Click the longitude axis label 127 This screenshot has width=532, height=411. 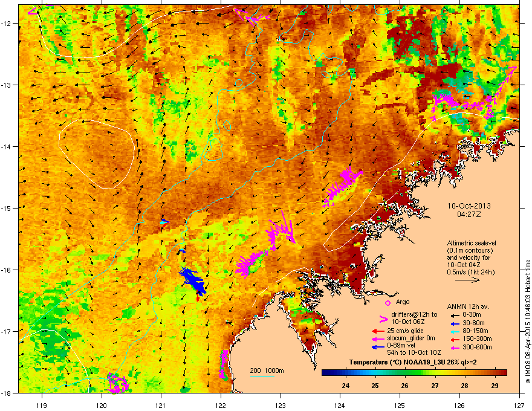pyautogui.click(x=519, y=405)
